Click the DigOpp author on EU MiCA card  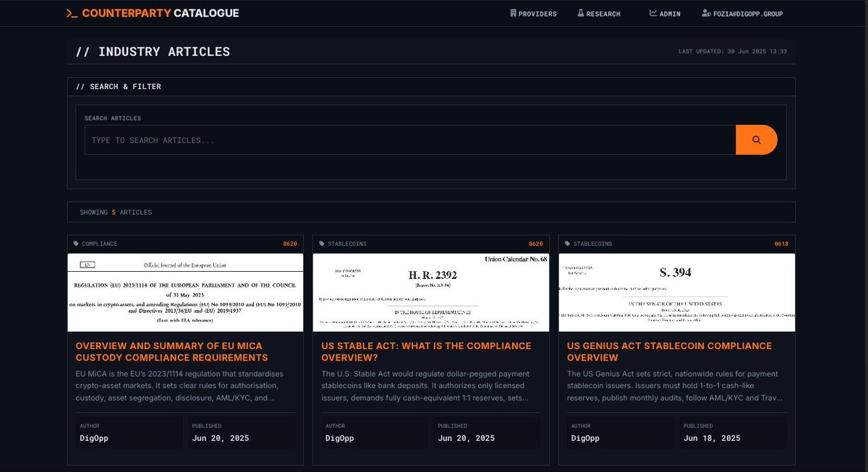point(95,438)
